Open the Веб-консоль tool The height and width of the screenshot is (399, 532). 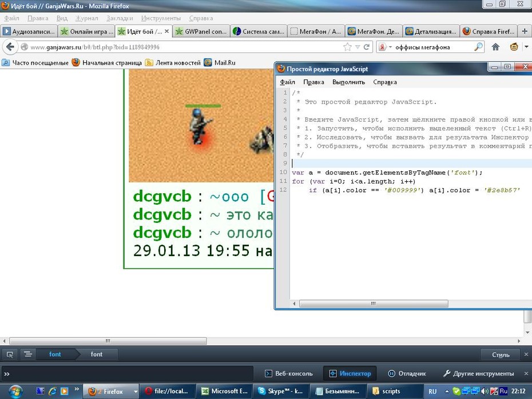(289, 374)
